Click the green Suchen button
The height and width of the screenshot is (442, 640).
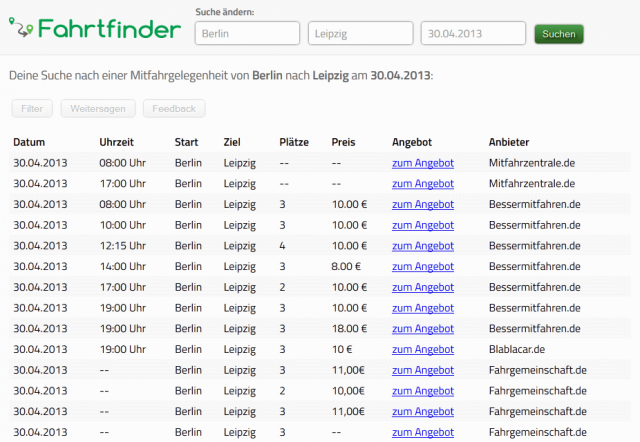point(558,34)
